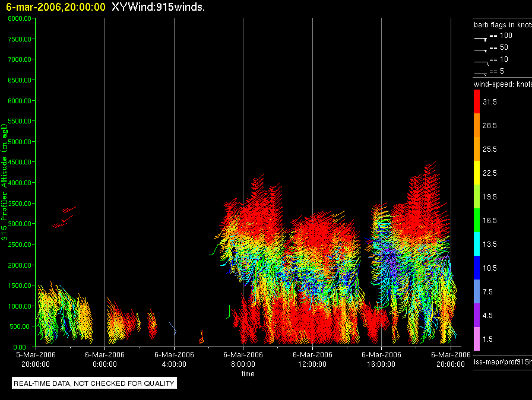Click the 6-Mar-2006 20:00:00 time tick label

[451, 359]
